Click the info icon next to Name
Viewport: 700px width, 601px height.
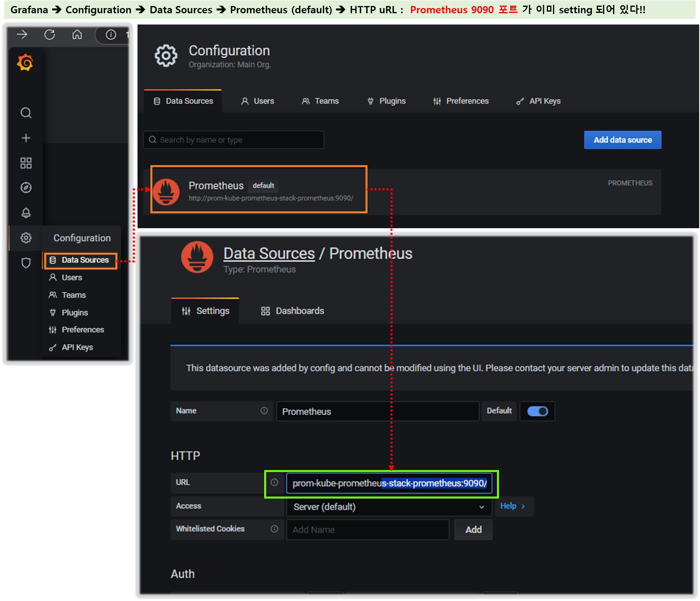click(x=264, y=411)
